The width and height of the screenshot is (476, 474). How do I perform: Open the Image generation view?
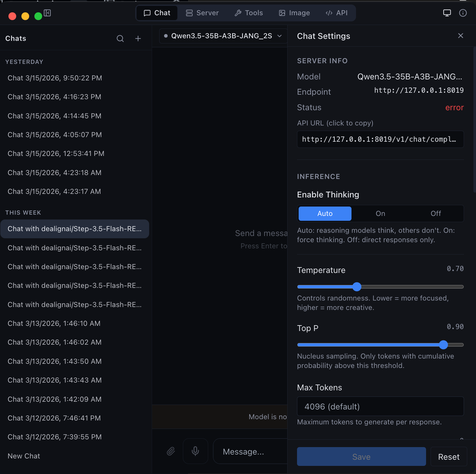pos(294,13)
